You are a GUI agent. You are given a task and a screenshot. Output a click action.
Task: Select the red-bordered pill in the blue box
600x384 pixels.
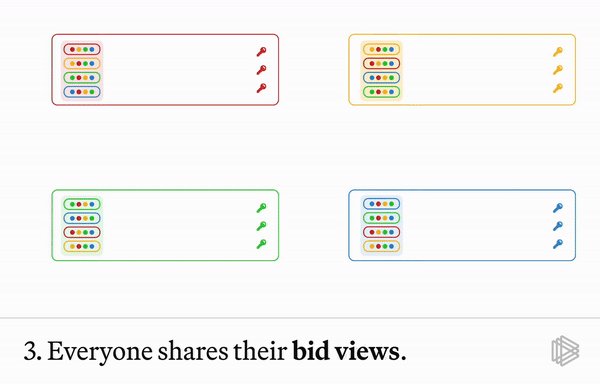click(382, 232)
